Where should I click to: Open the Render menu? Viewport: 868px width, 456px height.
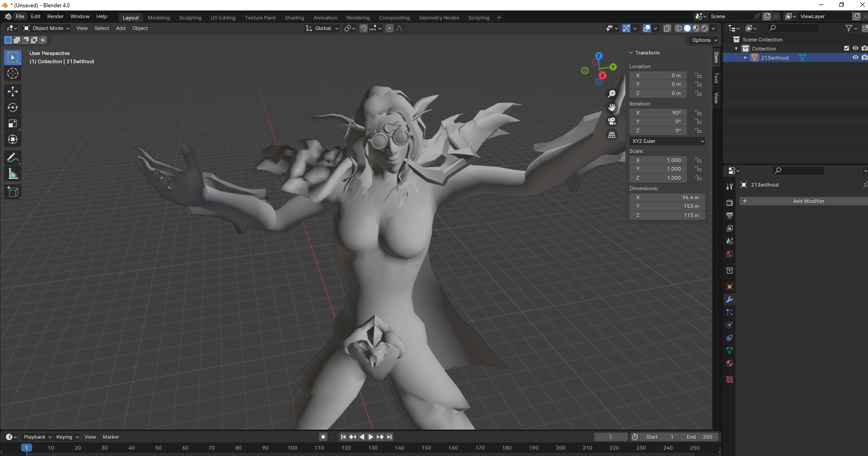click(x=55, y=16)
